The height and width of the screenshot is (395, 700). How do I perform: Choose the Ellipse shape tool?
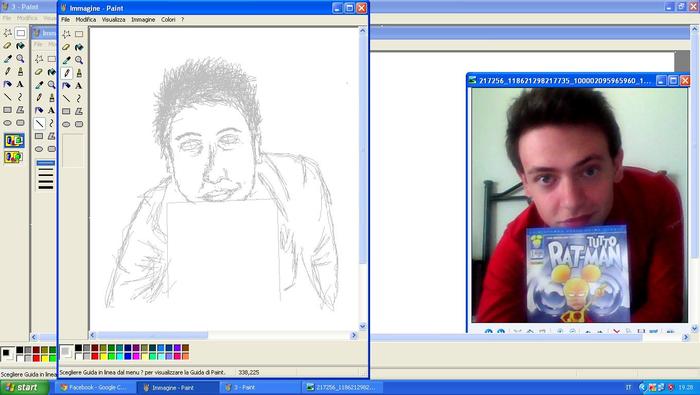pos(67,124)
